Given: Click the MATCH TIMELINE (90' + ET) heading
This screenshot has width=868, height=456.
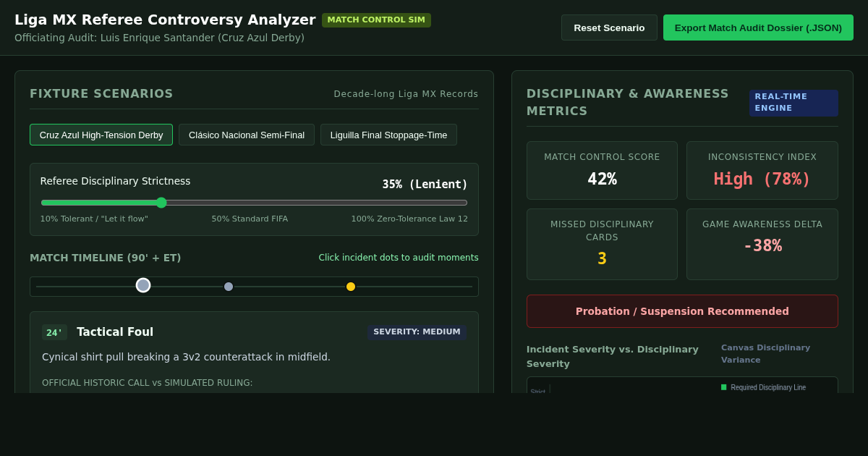Looking at the screenshot, I should coord(106,258).
